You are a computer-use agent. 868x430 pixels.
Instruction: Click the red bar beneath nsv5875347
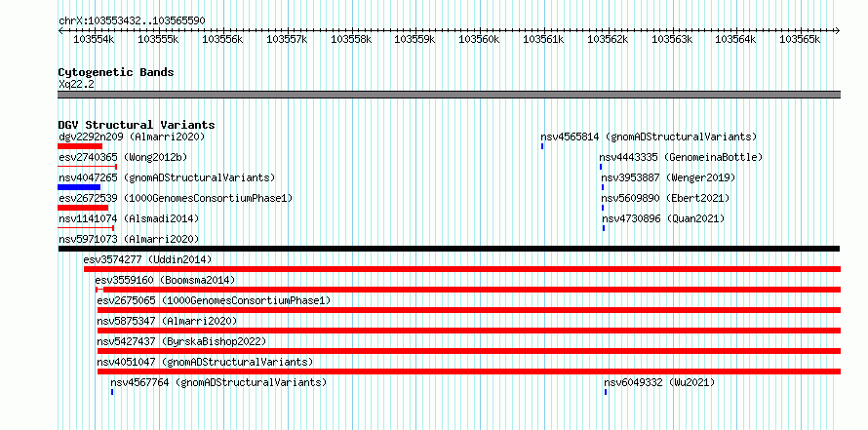469,331
